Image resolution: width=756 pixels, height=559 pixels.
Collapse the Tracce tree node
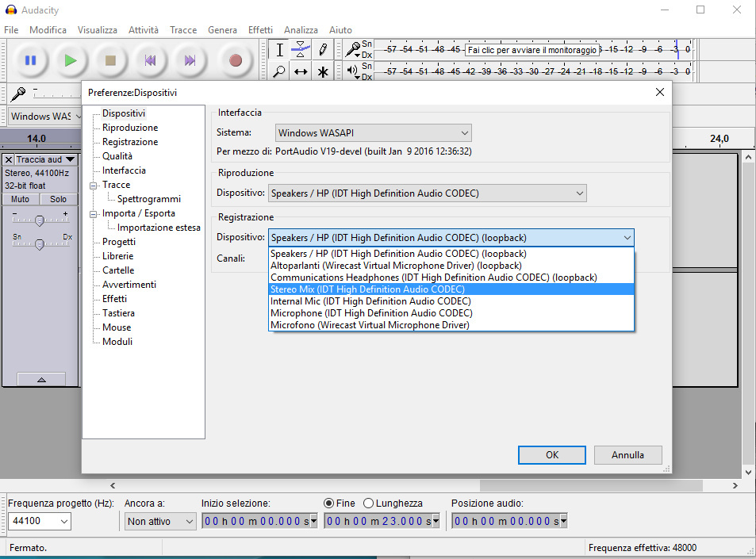click(93, 186)
